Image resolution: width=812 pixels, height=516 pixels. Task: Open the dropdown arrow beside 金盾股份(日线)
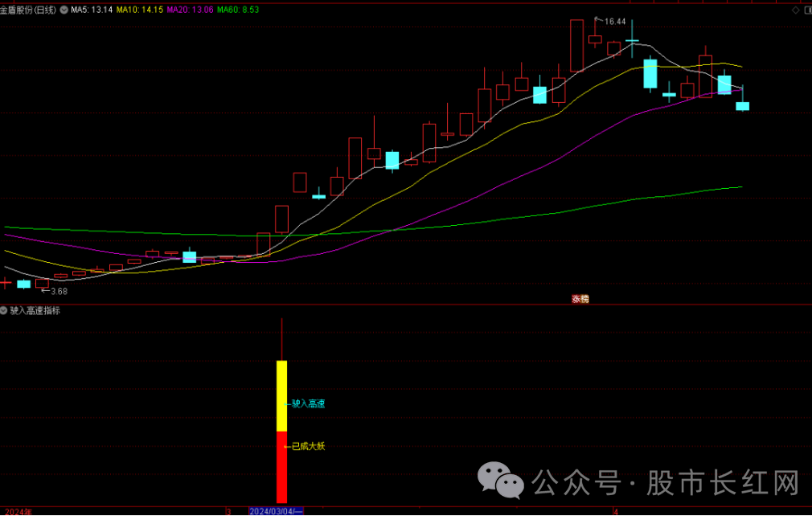64,10
